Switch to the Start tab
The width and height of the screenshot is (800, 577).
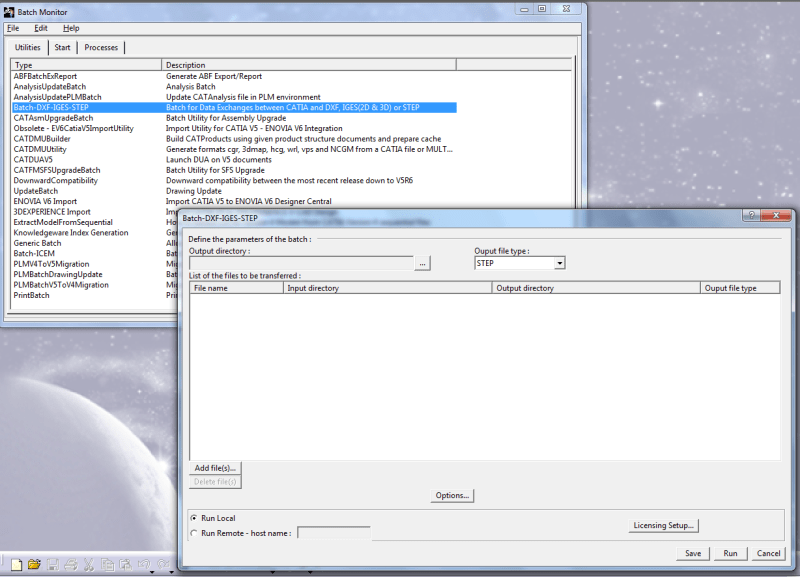(x=62, y=47)
